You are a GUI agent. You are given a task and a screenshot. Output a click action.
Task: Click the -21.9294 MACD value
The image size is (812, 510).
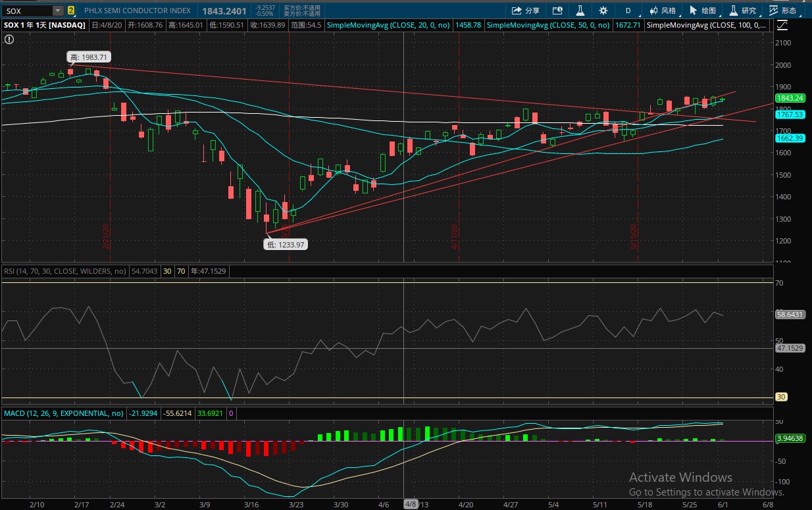point(145,413)
